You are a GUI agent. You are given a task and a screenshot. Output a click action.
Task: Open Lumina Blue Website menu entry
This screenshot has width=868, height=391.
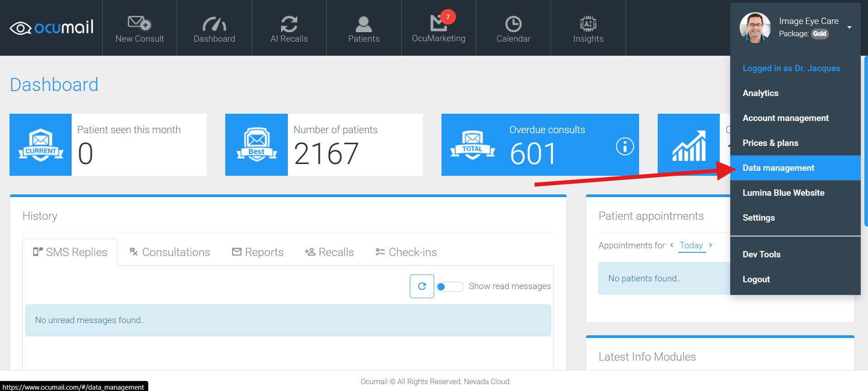(795, 193)
